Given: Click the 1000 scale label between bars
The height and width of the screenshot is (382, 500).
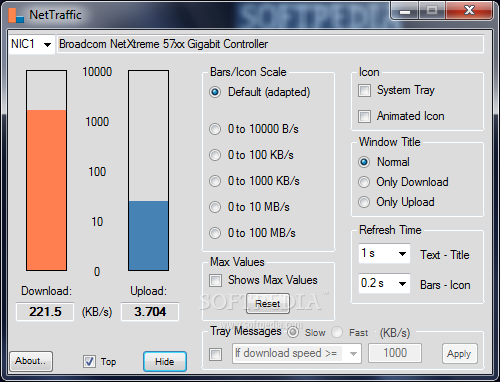Looking at the screenshot, I should (x=97, y=122).
